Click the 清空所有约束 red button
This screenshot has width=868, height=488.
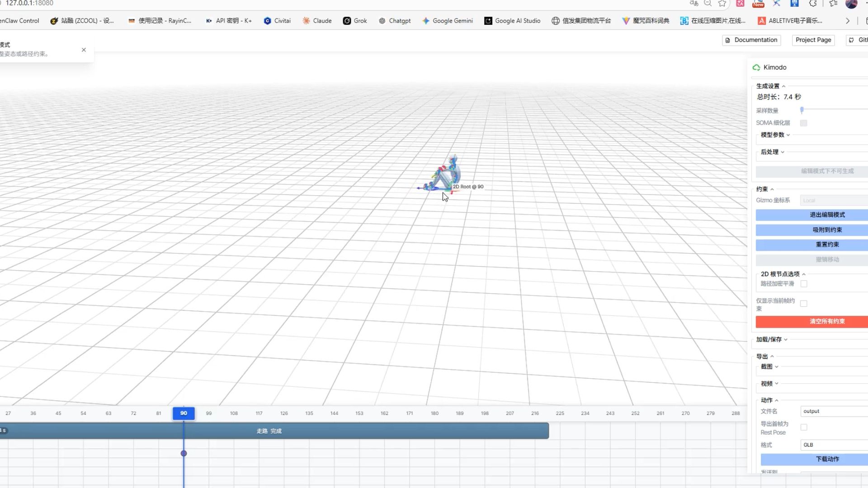tap(827, 321)
